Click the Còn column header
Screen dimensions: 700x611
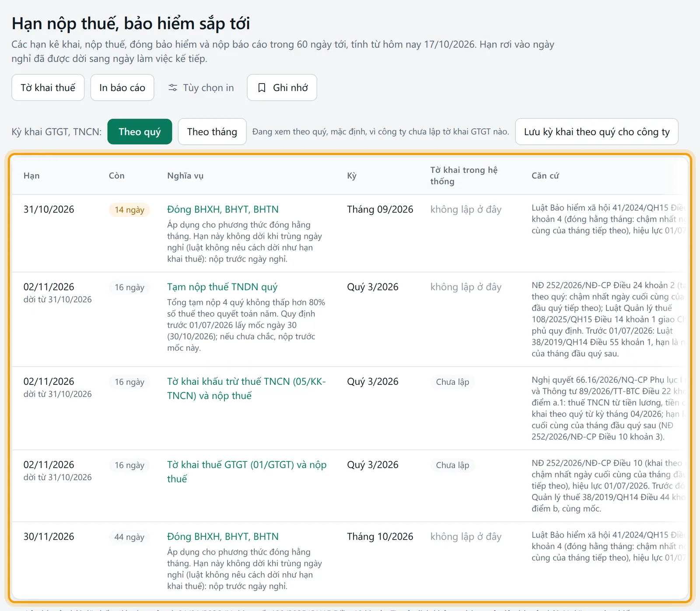tap(116, 175)
